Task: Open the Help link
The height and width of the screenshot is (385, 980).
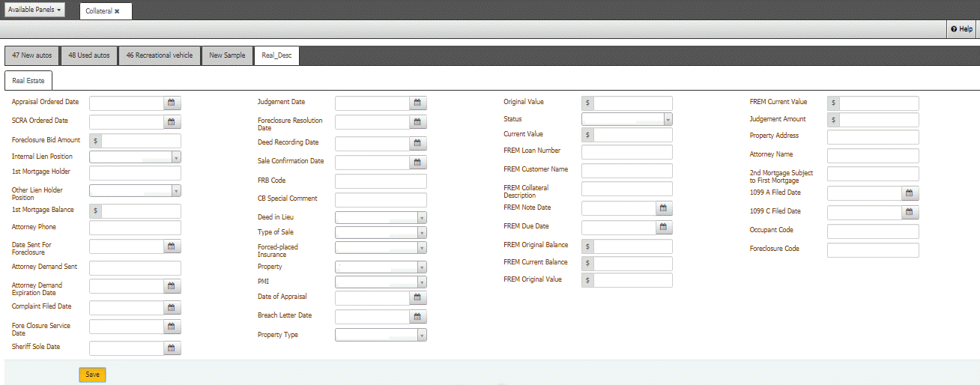Action: (961, 29)
